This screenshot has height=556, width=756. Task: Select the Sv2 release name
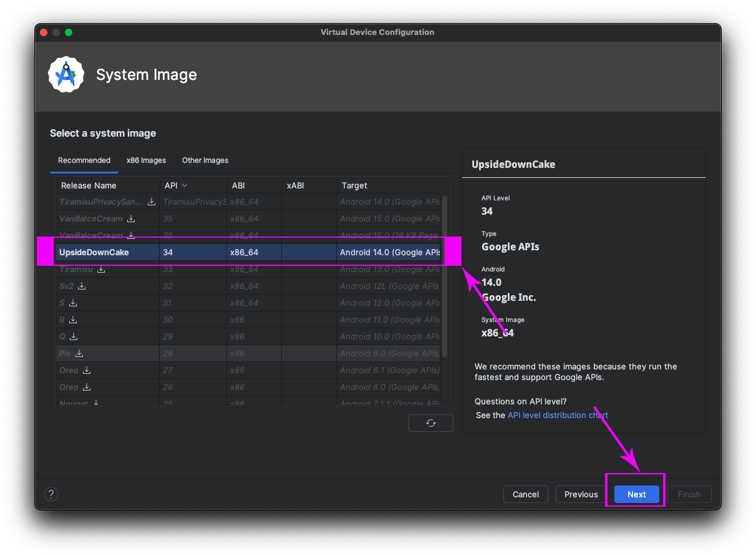[x=67, y=286]
